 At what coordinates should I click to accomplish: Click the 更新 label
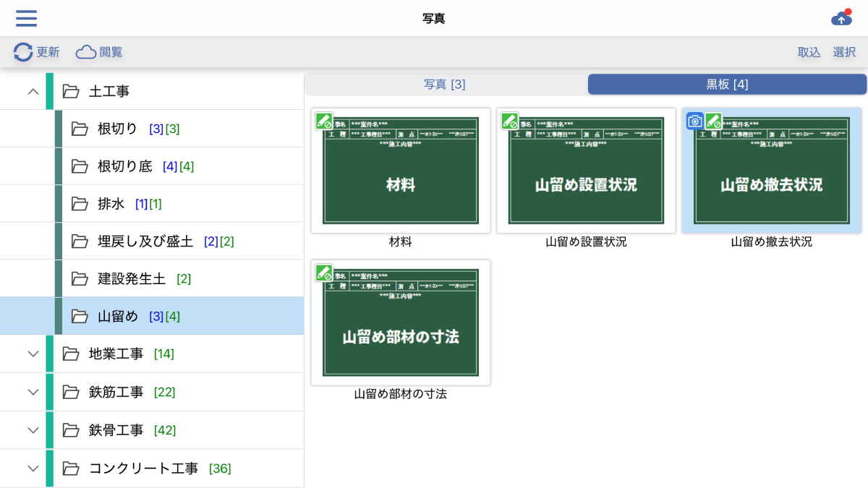pyautogui.click(x=48, y=52)
